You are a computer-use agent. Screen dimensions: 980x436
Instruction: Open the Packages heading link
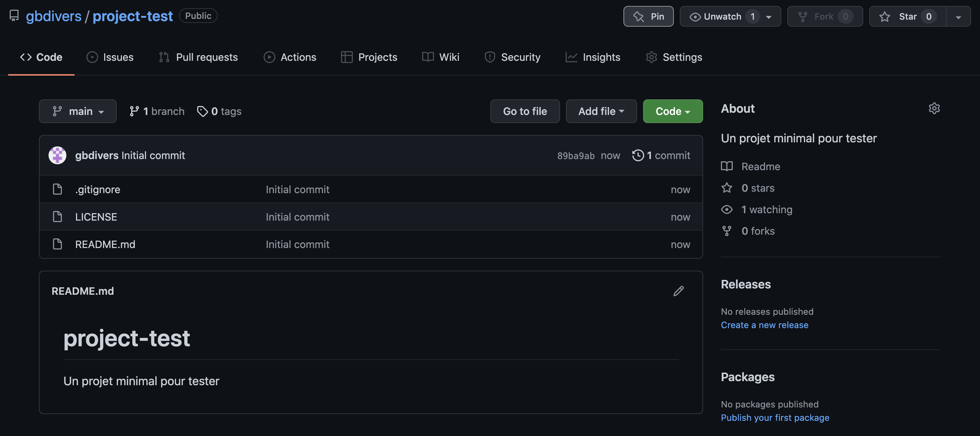coord(748,377)
